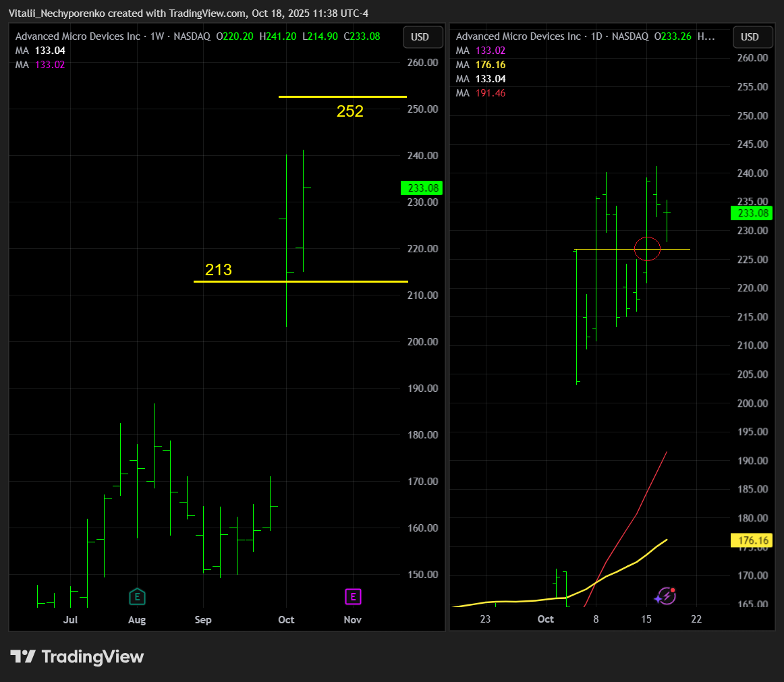Click the Oct label on weekly time axis

(x=286, y=619)
